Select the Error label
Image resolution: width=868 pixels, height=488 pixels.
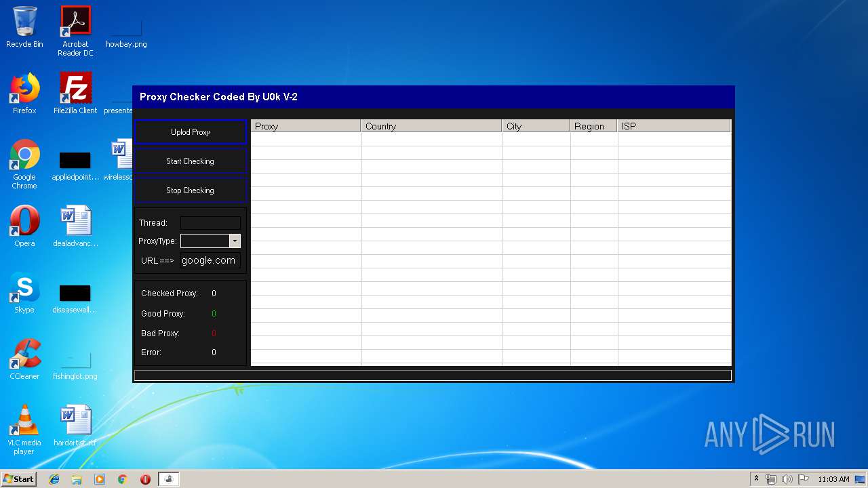tap(151, 352)
